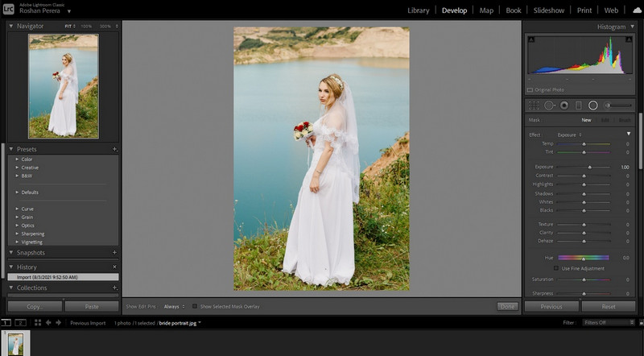Open the cloud sync status icon
Image resolution: width=644 pixels, height=356 pixels.
coord(637,10)
